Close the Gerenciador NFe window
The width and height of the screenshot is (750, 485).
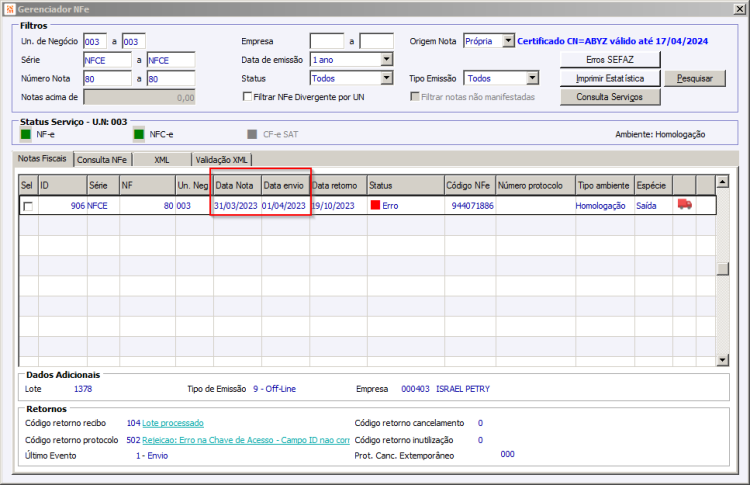pyautogui.click(x=739, y=9)
